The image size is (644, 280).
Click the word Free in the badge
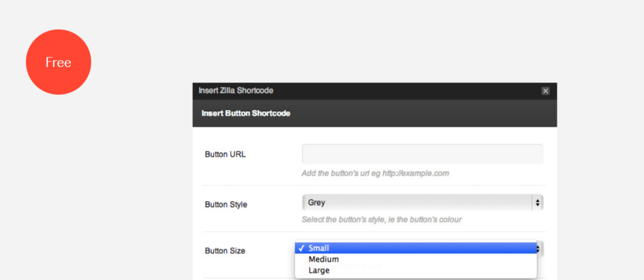[58, 63]
